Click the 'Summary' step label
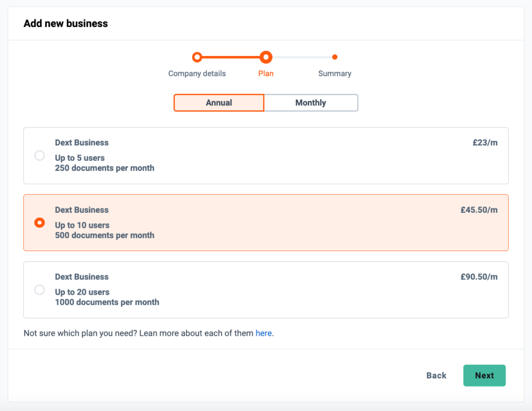Screen dimensions: 532x411 click(335, 74)
